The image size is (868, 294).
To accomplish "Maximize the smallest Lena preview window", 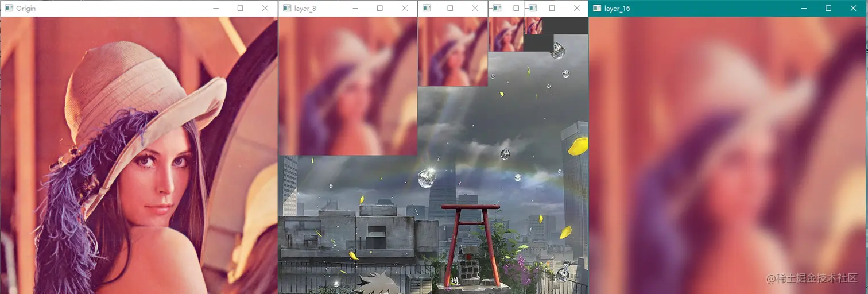I will pos(552,9).
